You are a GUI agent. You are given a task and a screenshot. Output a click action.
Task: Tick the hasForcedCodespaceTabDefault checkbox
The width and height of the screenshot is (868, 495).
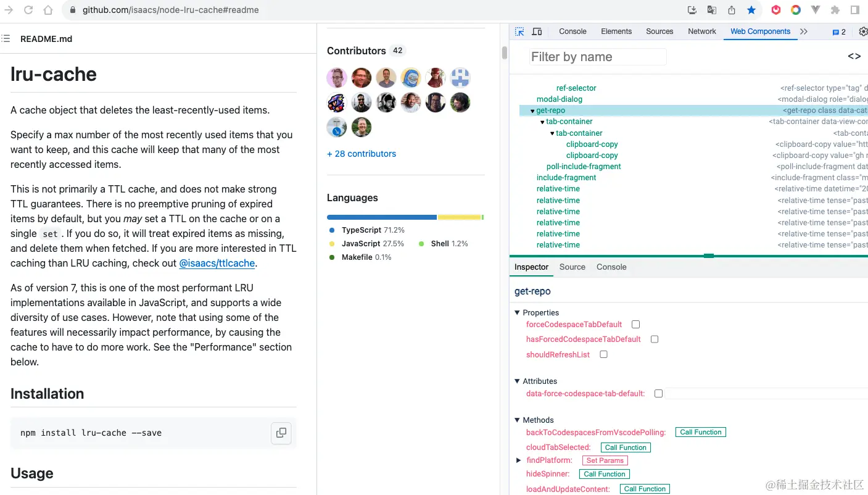click(x=655, y=339)
